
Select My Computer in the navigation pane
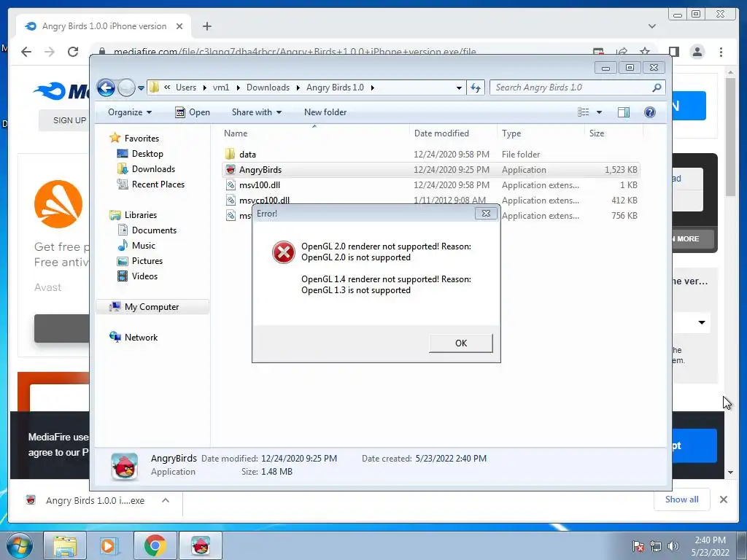(x=152, y=307)
